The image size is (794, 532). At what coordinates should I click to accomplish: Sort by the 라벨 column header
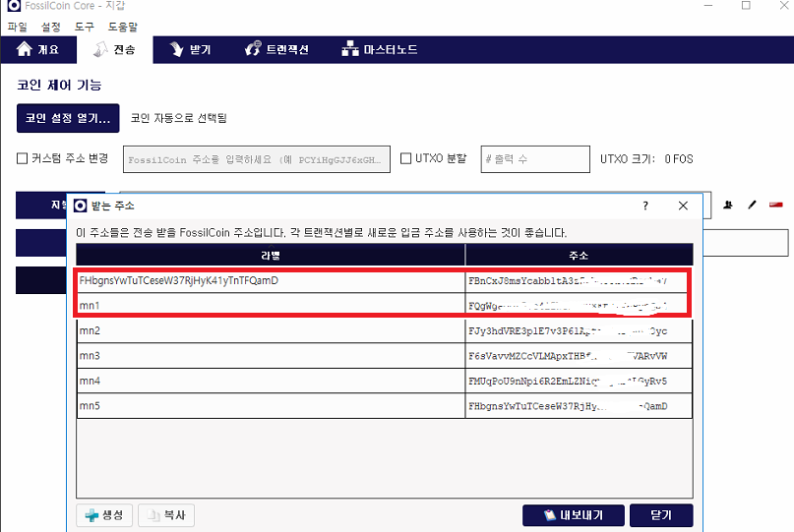(271, 255)
